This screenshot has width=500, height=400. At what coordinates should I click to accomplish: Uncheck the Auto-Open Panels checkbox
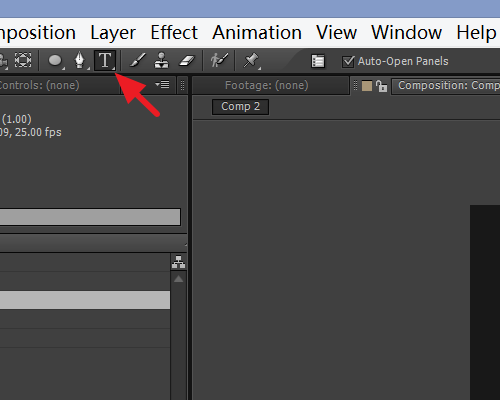click(x=348, y=62)
